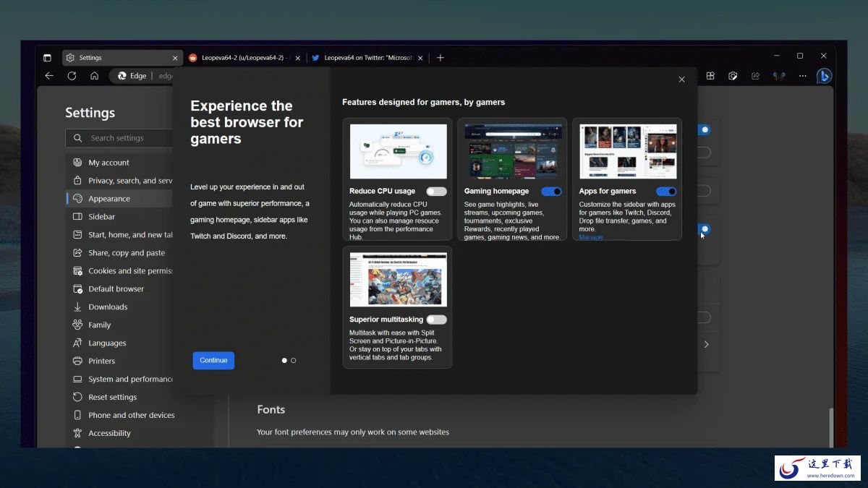Click the Reset settings icon
Image resolution: width=868 pixels, height=488 pixels.
pyautogui.click(x=77, y=397)
